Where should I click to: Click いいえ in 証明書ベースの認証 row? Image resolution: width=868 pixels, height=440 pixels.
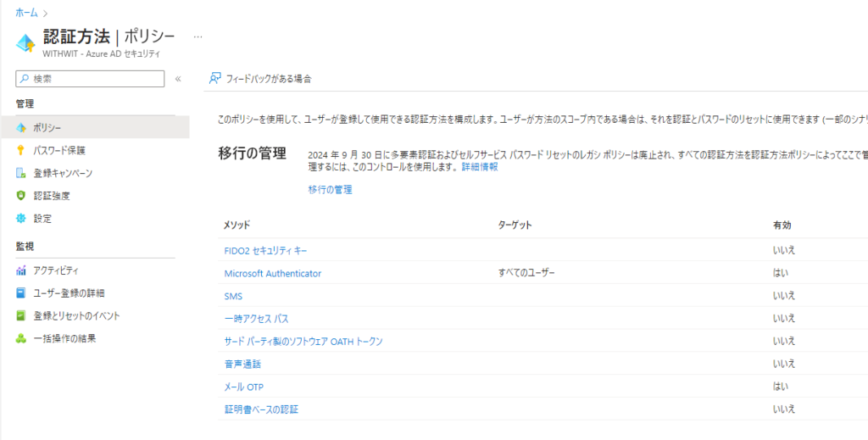point(784,409)
